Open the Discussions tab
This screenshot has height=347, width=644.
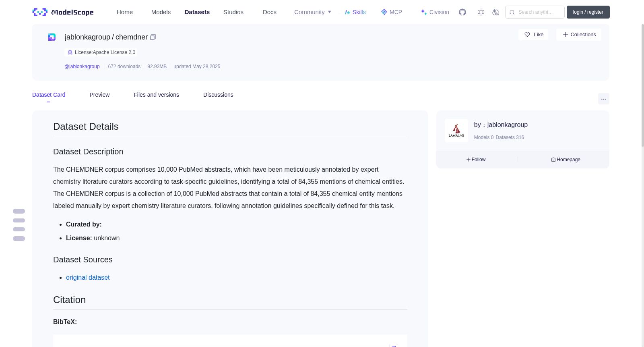(x=218, y=95)
